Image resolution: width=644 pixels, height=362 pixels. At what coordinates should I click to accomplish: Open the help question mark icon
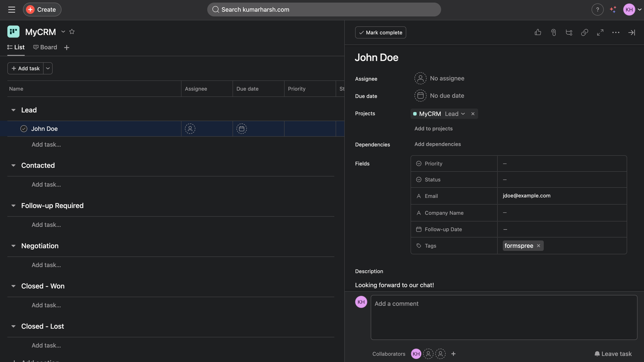pos(598,10)
